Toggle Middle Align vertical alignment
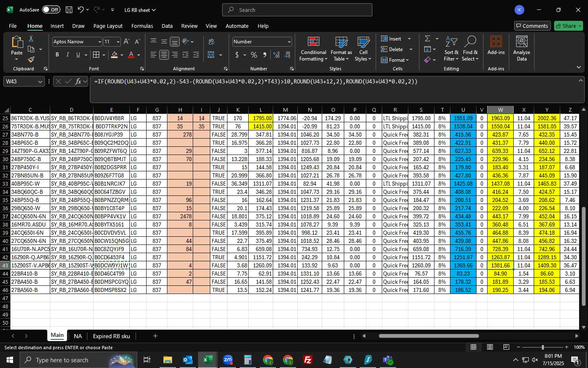Viewport: 588px width, 368px height. [164, 42]
